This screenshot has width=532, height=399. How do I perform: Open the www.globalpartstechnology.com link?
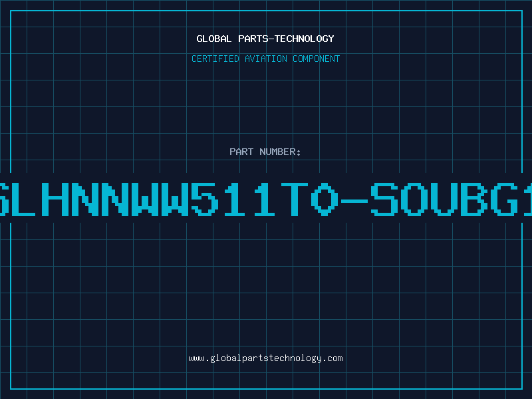[265, 358]
